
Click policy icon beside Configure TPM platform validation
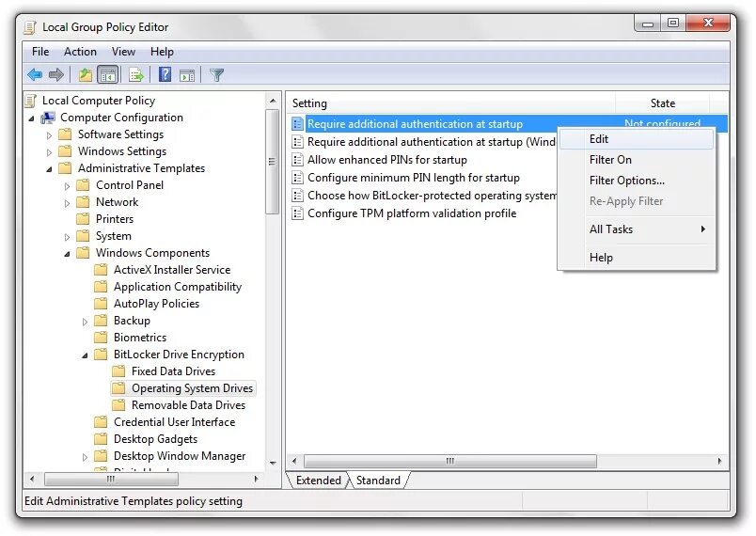(x=297, y=213)
